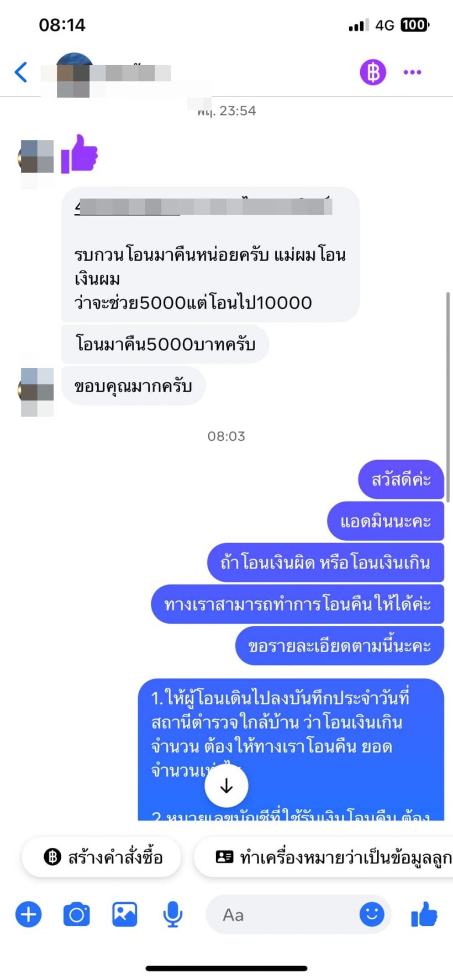The image size is (453, 980).
Task: Open the three-dot more options menu
Action: pos(412,72)
